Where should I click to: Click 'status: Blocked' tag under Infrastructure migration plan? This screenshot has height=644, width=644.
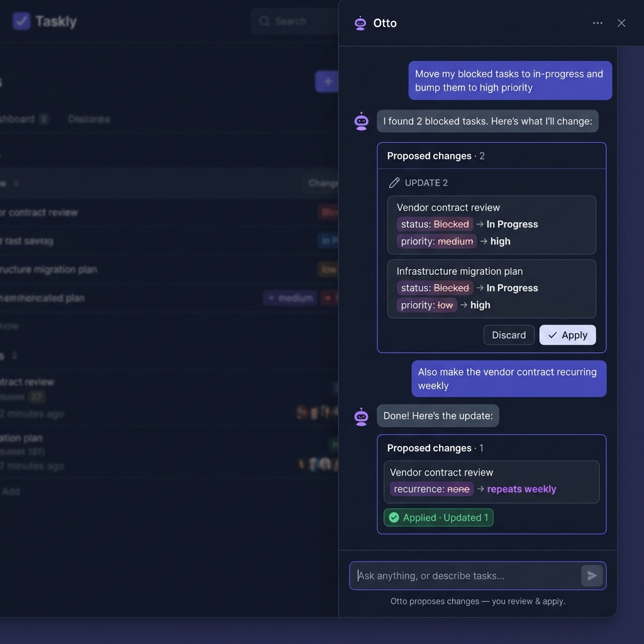point(435,287)
